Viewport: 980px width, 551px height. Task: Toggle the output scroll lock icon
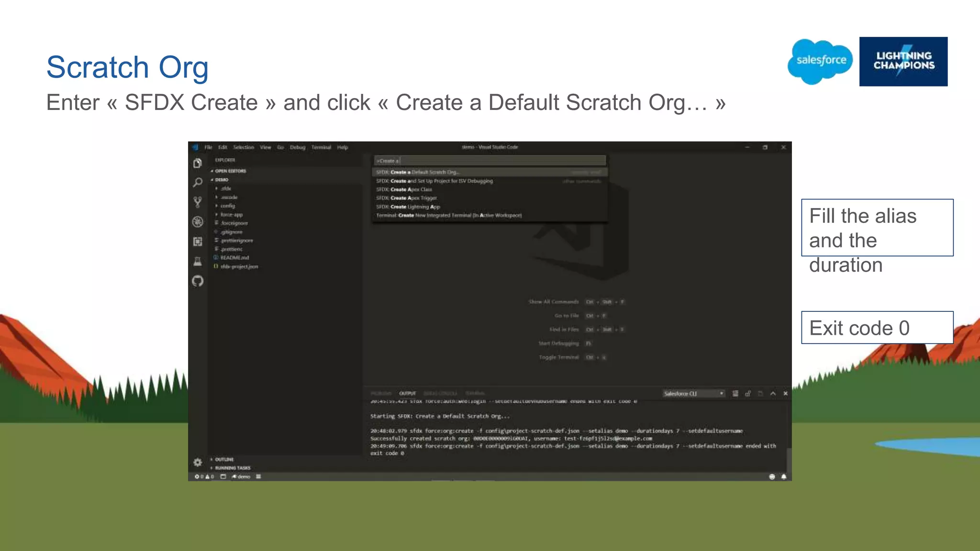tap(748, 394)
